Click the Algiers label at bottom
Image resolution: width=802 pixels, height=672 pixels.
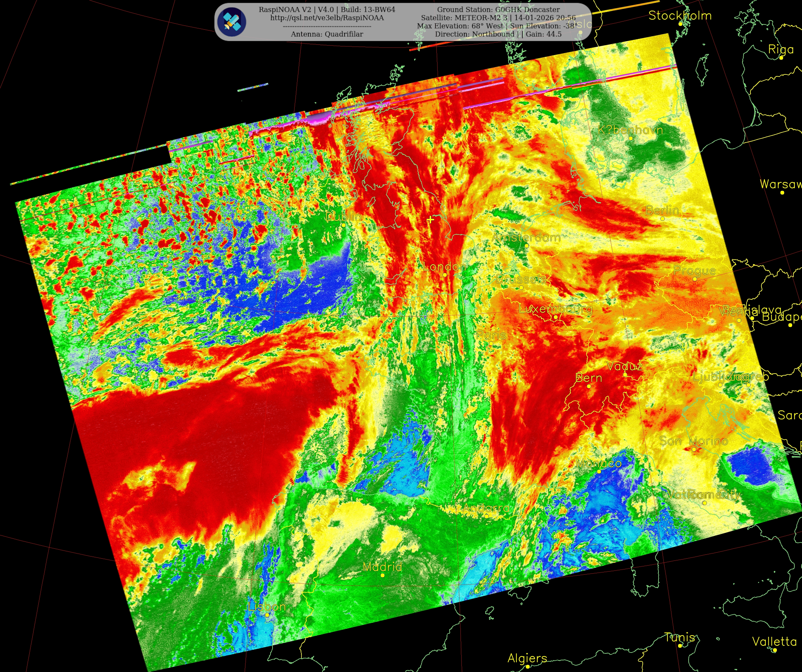[x=527, y=658]
